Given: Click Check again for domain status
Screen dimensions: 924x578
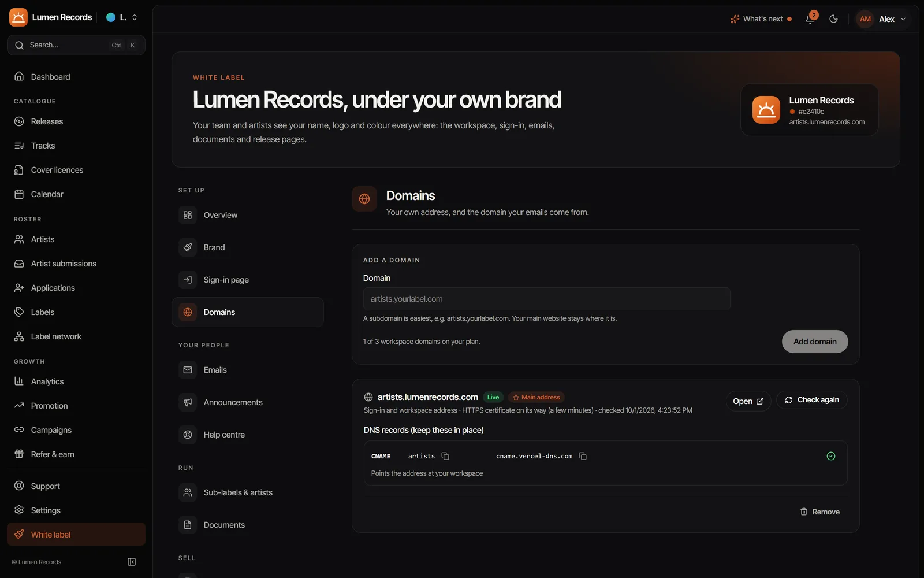Looking at the screenshot, I should pos(811,400).
